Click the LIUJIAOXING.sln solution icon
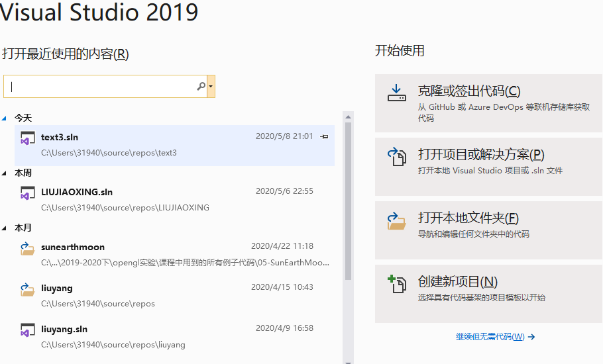Screen dimensions: 603x364 click(27, 193)
